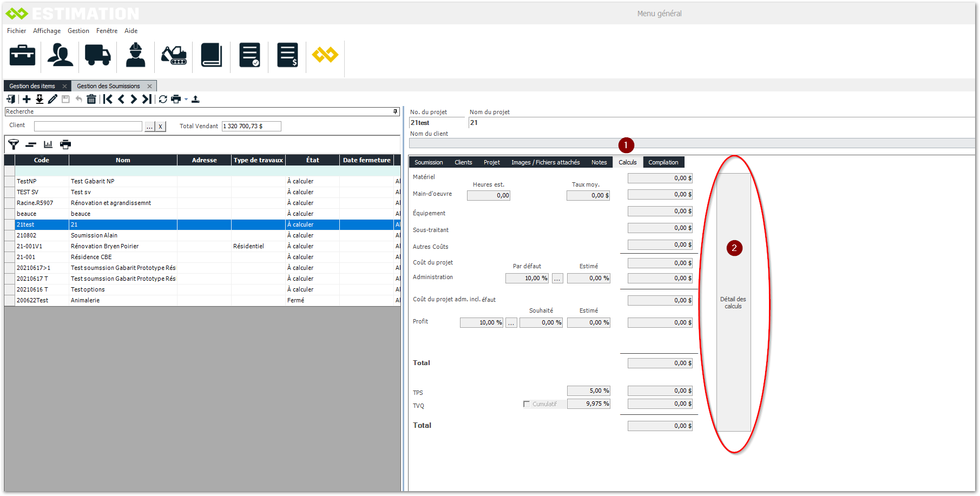Click the Détail des calculs button
980x496 pixels.
tap(733, 302)
